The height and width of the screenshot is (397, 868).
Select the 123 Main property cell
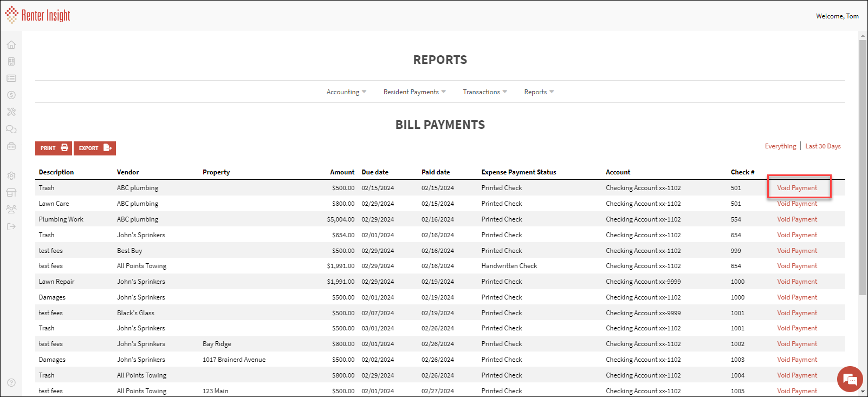[215, 391]
